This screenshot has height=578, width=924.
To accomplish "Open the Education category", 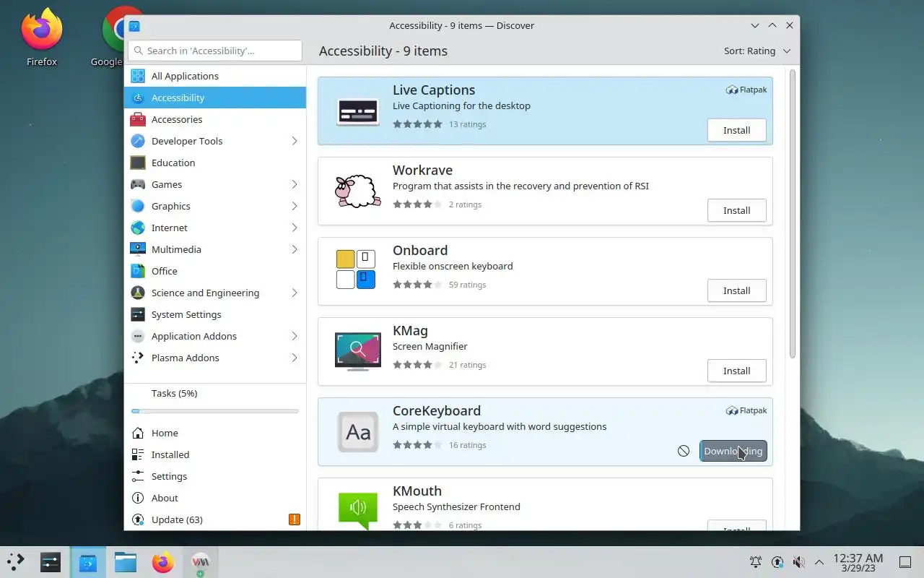I will coord(215,163).
